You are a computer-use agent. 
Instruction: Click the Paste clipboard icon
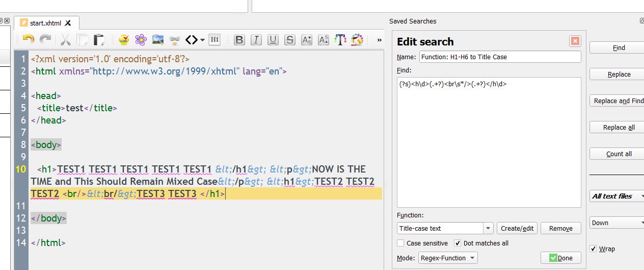coord(99,40)
